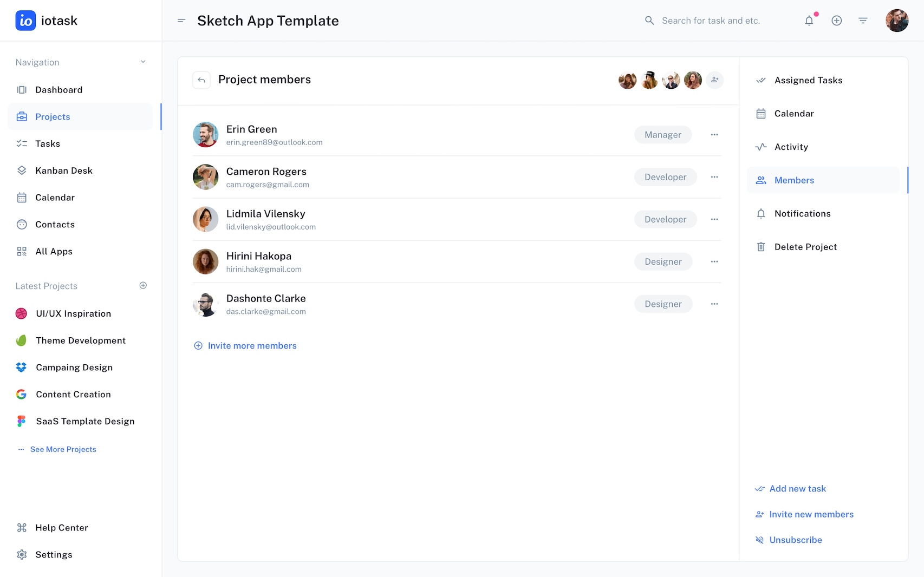Image resolution: width=924 pixels, height=577 pixels.
Task: Add a project via Latest Projects plus icon
Action: pyautogui.click(x=143, y=285)
